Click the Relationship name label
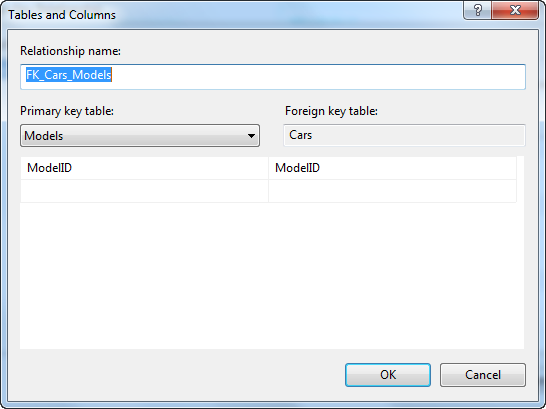The image size is (546, 409). click(x=70, y=51)
